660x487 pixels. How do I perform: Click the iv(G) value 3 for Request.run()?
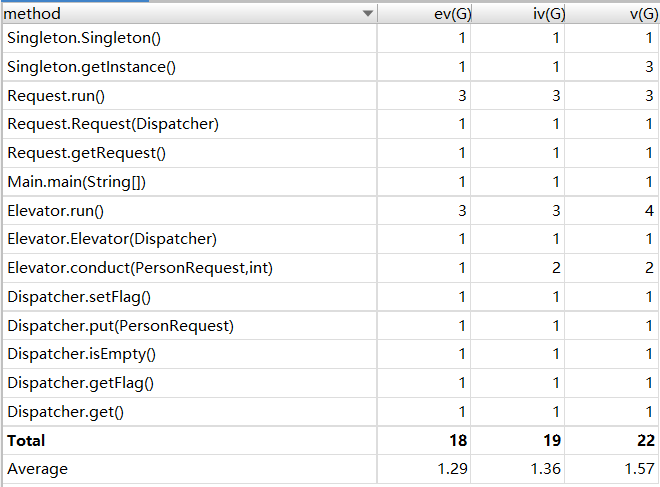(556, 96)
